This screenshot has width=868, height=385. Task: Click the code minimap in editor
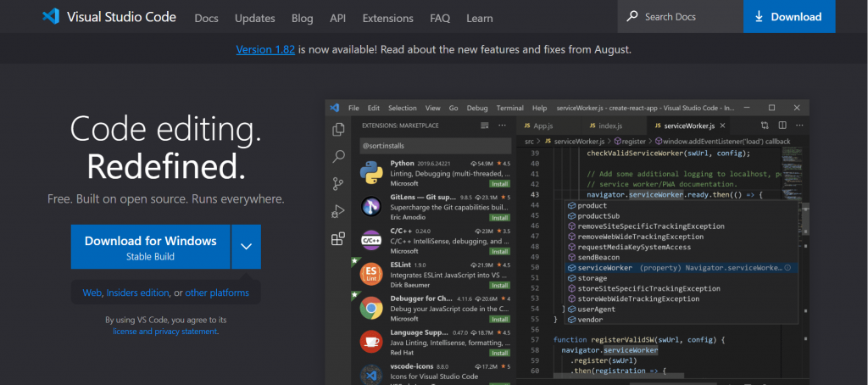(793, 171)
